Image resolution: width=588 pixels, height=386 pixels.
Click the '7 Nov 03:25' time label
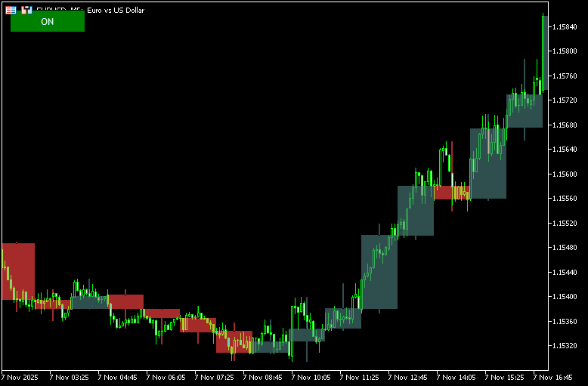pos(69,376)
